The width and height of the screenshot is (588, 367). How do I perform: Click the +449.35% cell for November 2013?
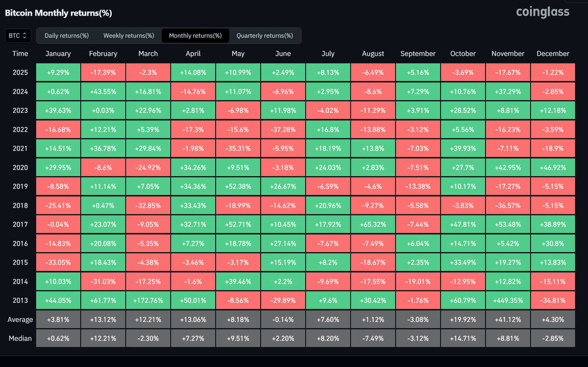pos(508,300)
